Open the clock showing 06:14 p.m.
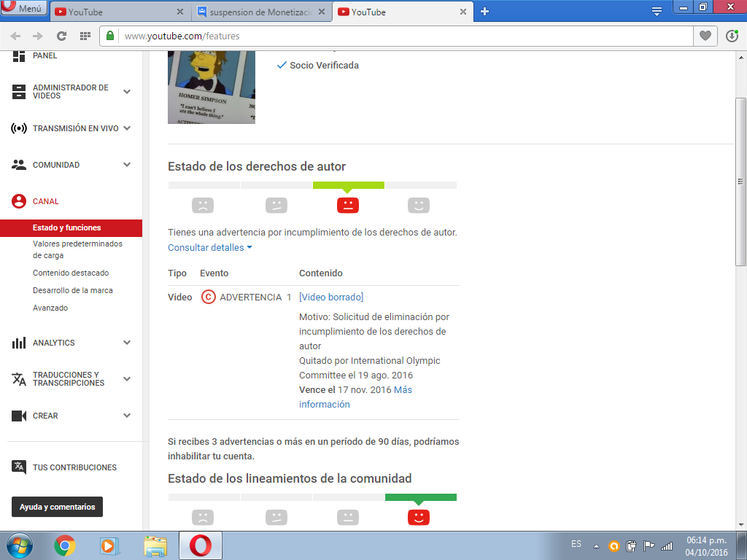 coord(706,546)
